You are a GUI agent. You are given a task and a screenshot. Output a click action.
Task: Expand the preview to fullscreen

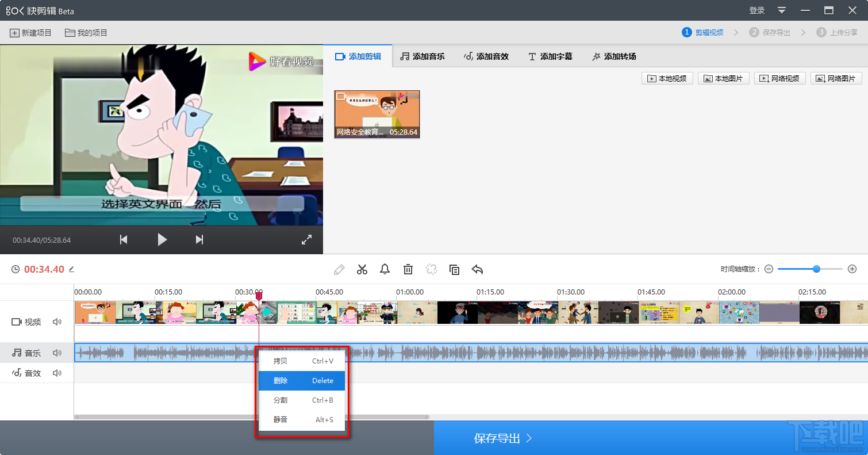click(x=306, y=240)
